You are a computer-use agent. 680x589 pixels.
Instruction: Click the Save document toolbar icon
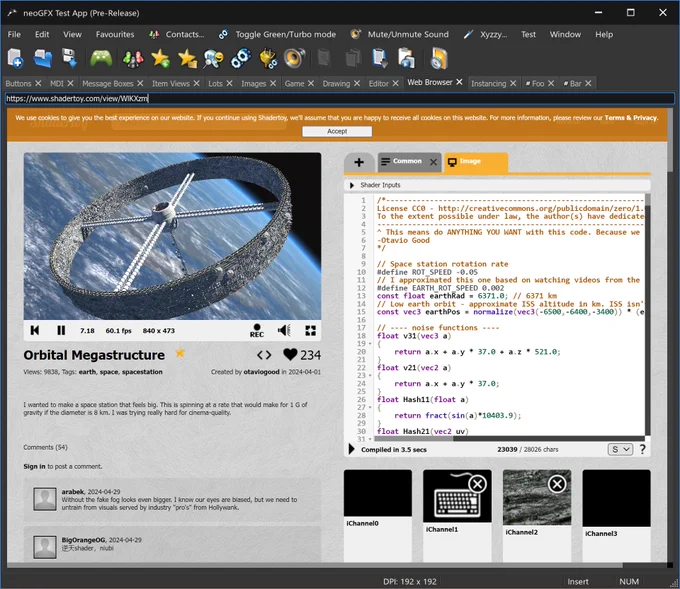(69, 58)
